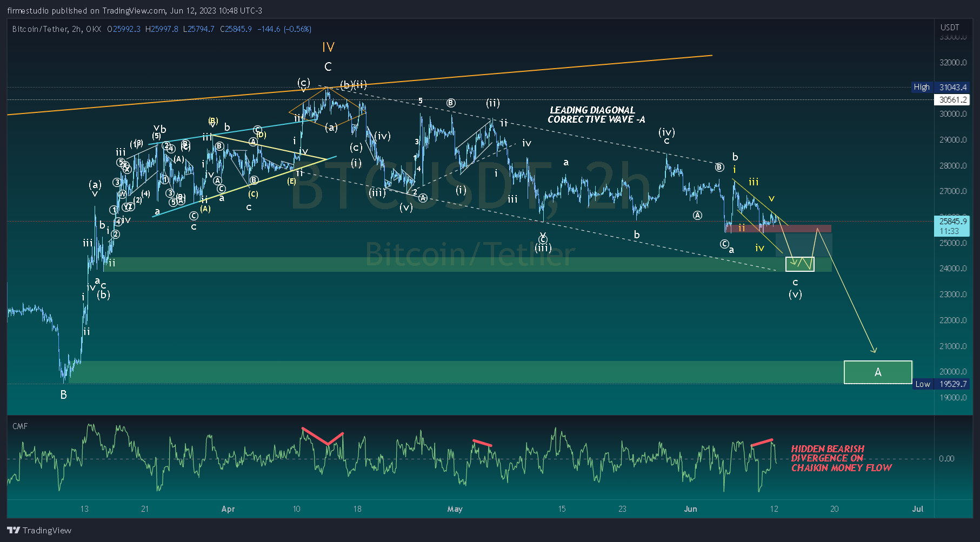Click the 30561.2 price axis label
Viewport: 980px width, 542px height.
tap(952, 99)
